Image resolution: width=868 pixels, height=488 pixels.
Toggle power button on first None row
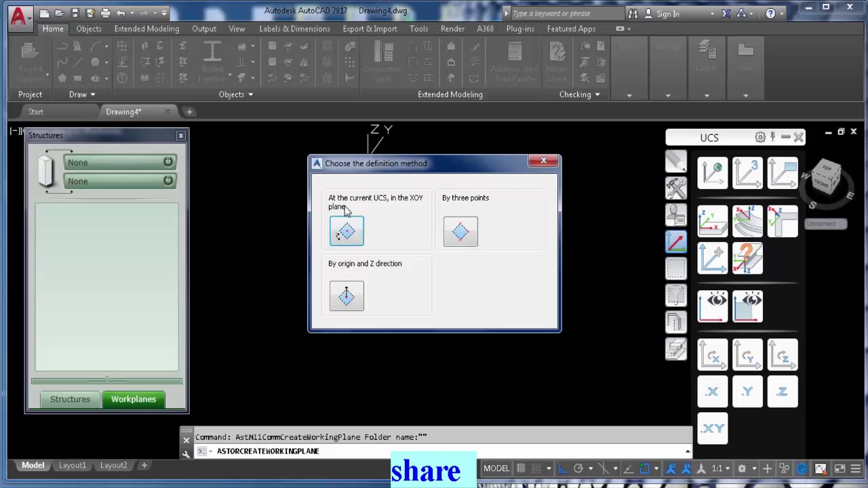click(167, 162)
